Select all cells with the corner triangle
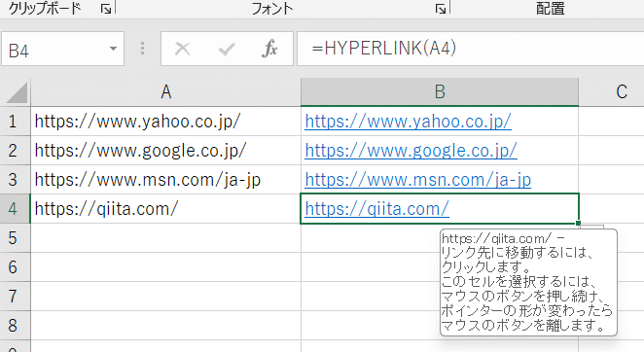This screenshot has width=644, height=352. tap(16, 92)
